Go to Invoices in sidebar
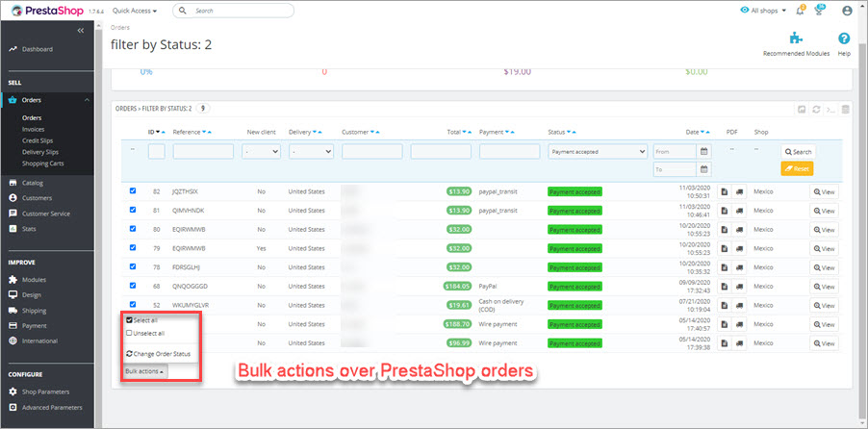868x429 pixels. [32, 129]
